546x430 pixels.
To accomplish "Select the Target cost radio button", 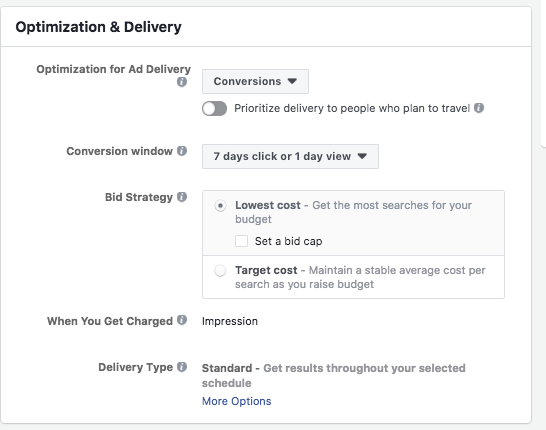I will 220,271.
